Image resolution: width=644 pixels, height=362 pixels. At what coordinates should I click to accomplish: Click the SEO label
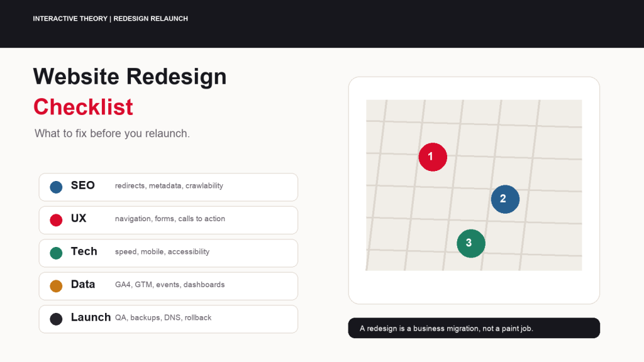[x=83, y=185]
